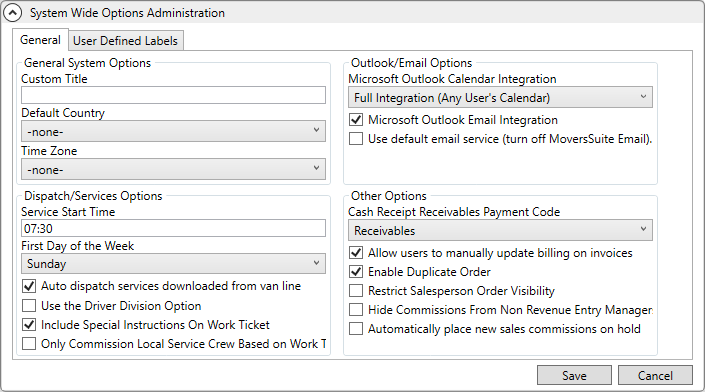
Task: Switch to the General tab
Action: [x=40, y=40]
